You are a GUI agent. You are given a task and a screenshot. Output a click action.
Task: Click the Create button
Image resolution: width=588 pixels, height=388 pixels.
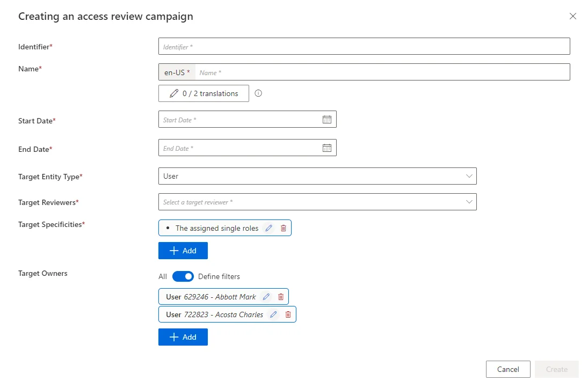[x=557, y=369]
